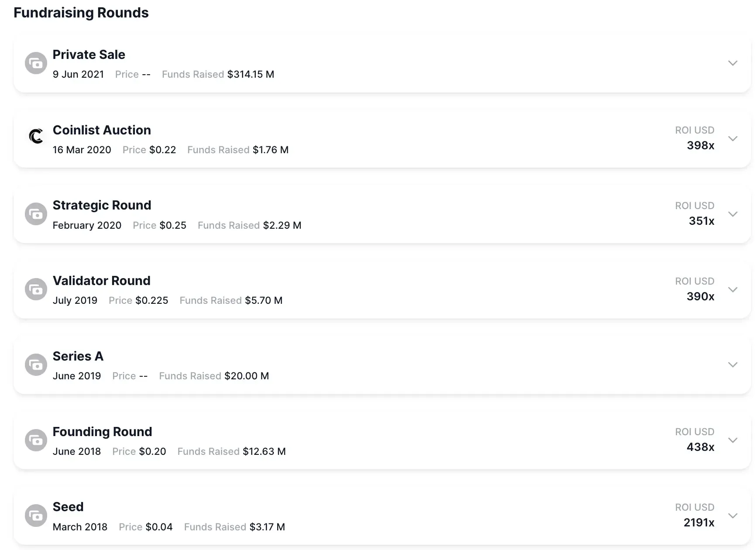Click the Founding Round coin icon

36,440
